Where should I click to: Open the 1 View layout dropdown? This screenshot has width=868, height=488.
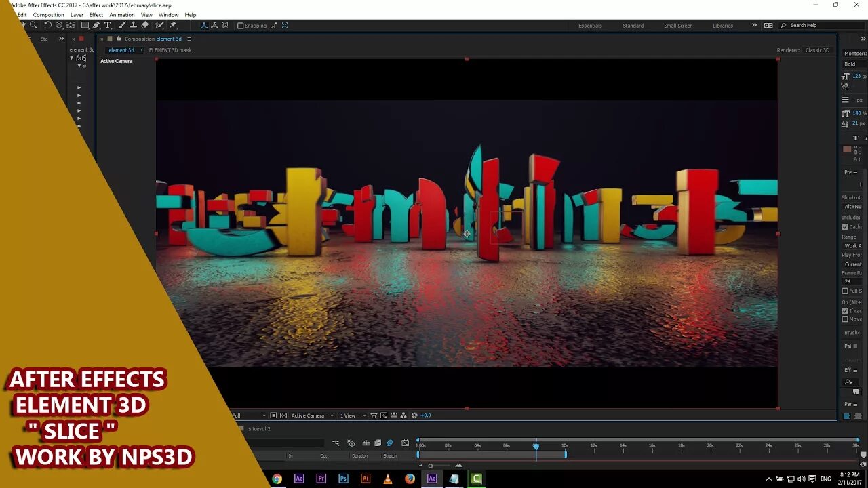(353, 415)
